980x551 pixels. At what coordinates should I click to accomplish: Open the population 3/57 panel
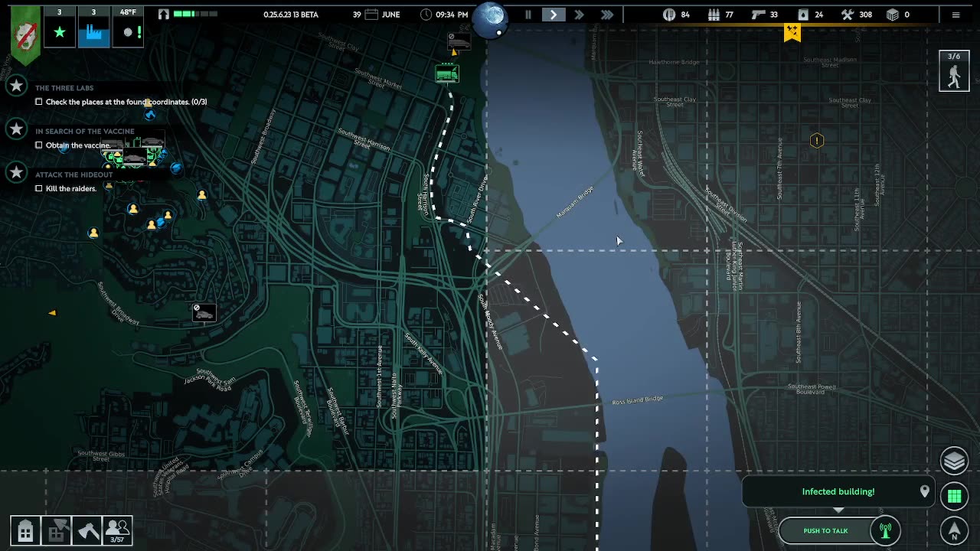[117, 530]
